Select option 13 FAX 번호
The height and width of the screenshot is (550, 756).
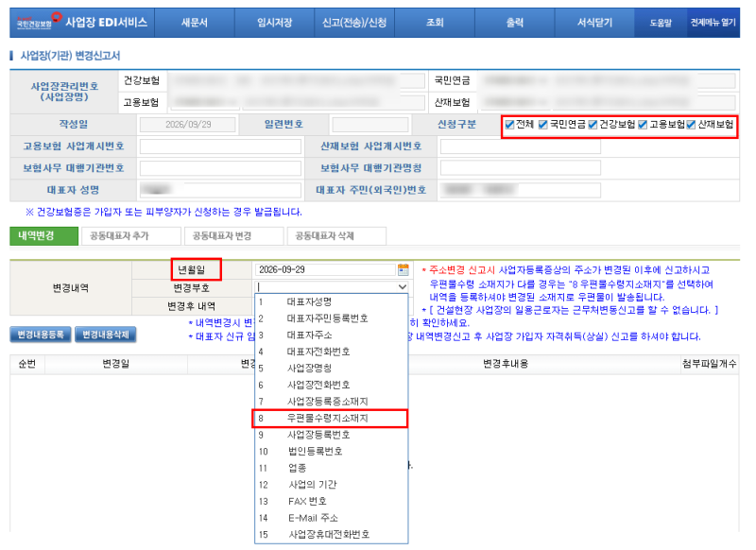point(332,501)
